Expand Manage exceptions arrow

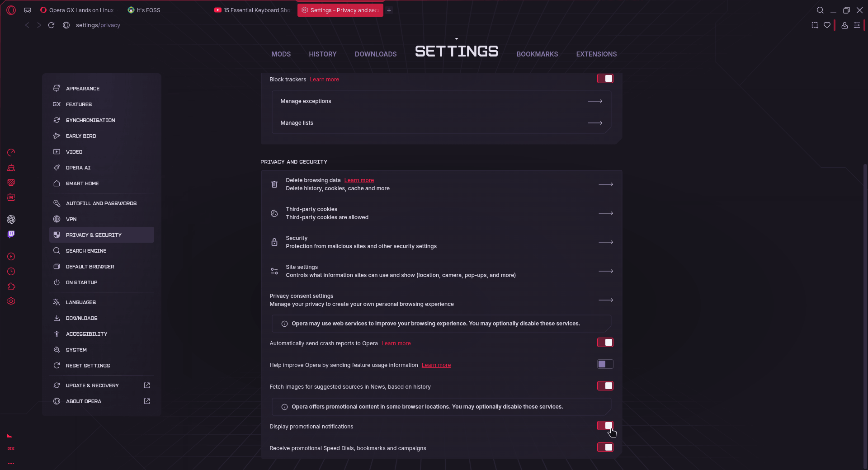point(594,101)
